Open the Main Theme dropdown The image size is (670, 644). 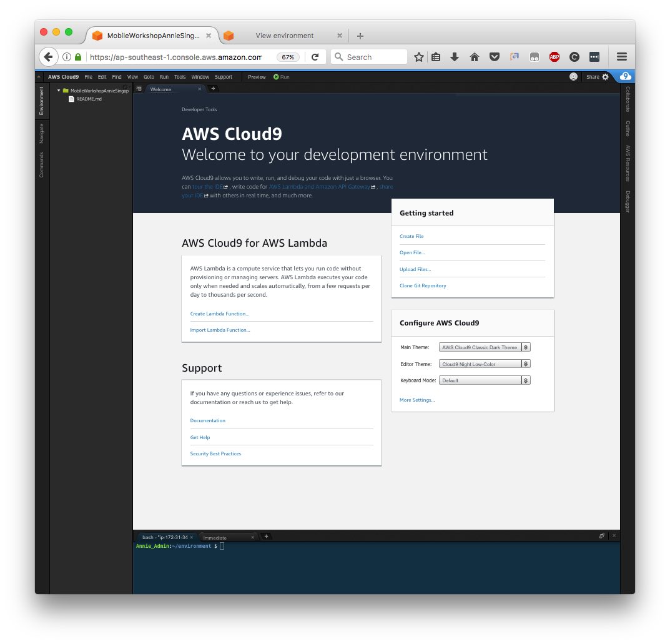[x=485, y=347]
